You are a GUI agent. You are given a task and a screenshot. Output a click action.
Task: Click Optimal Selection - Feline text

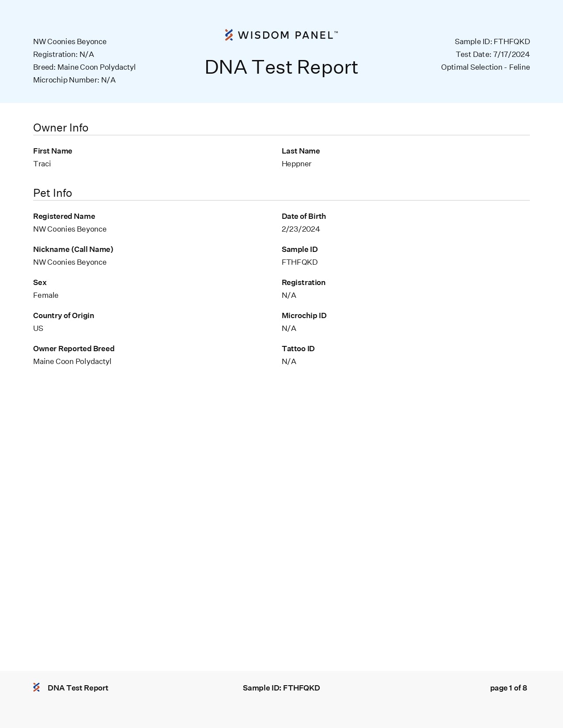pos(485,67)
